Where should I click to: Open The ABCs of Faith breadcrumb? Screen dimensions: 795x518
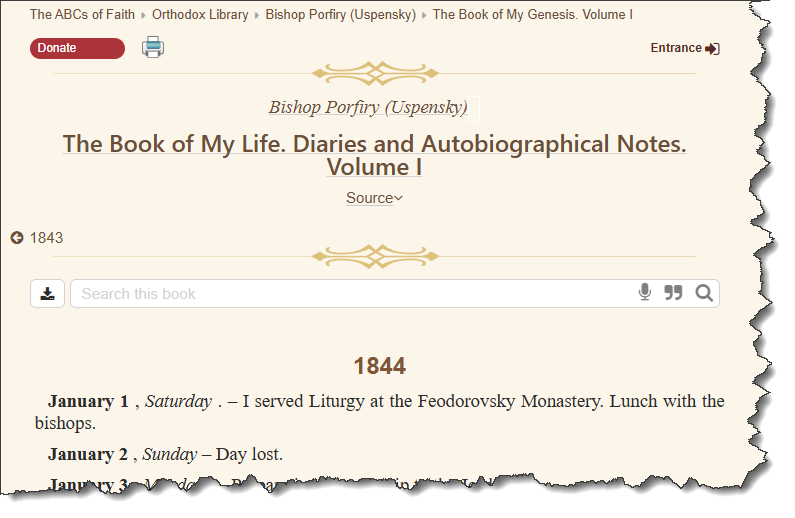(82, 15)
